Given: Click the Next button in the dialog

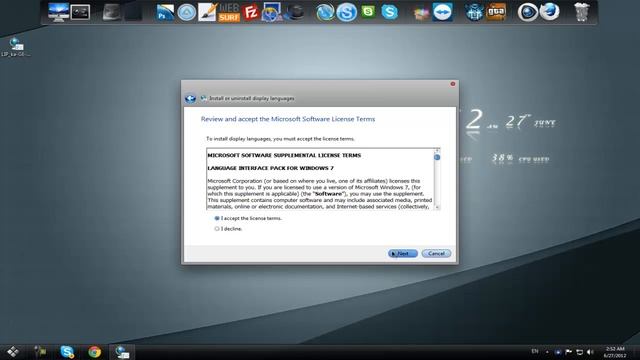Looking at the screenshot, I should (x=403, y=253).
